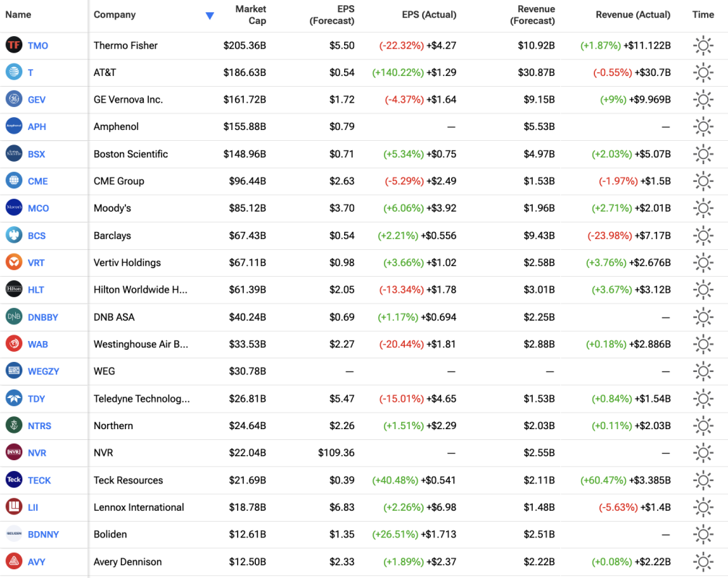Open the NTRS ticker link
728x578 pixels.
point(40,426)
